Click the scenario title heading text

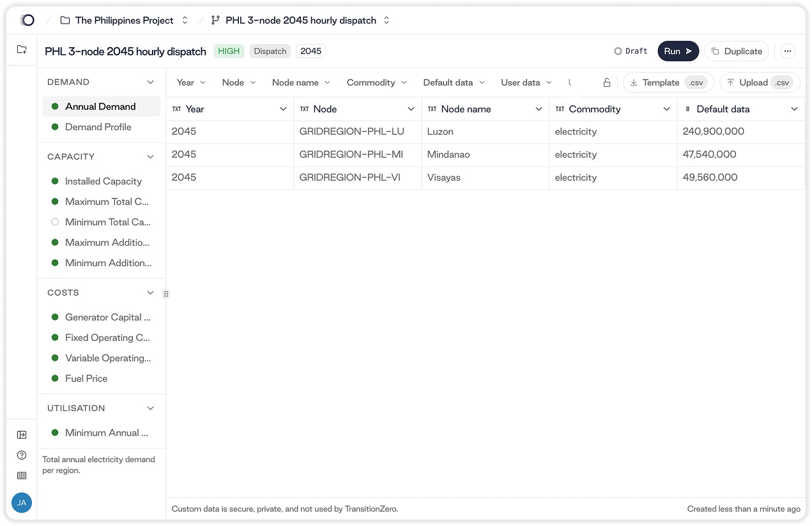pos(125,51)
